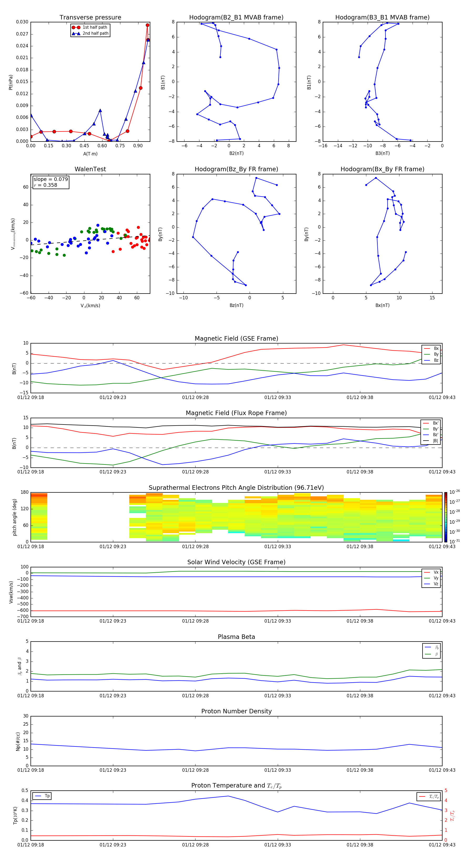
Task: Click the "Bz(nT)" x-axis label
Action: [236, 305]
